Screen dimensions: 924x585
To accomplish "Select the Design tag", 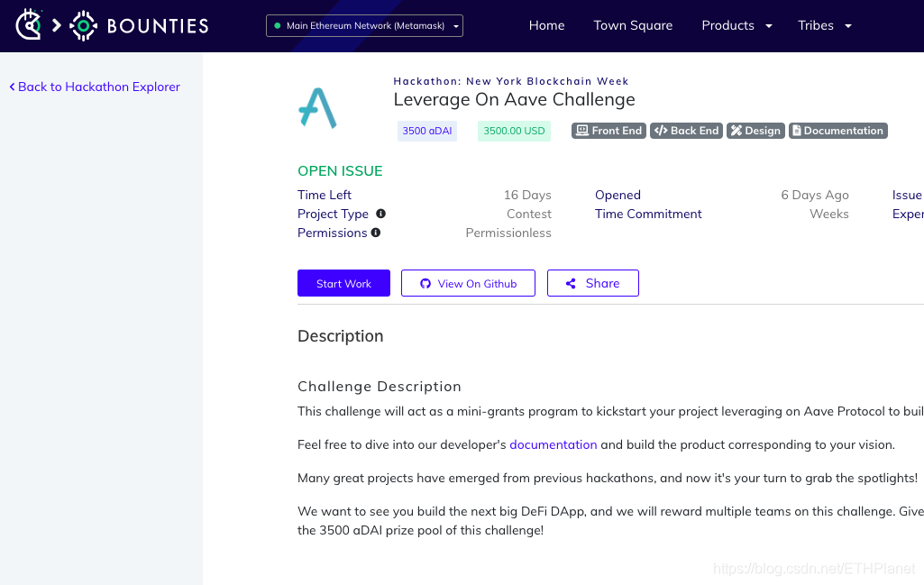I will pos(755,131).
